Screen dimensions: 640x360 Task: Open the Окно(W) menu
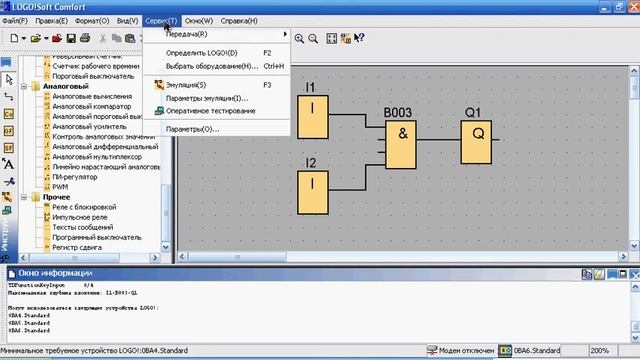pyautogui.click(x=199, y=21)
